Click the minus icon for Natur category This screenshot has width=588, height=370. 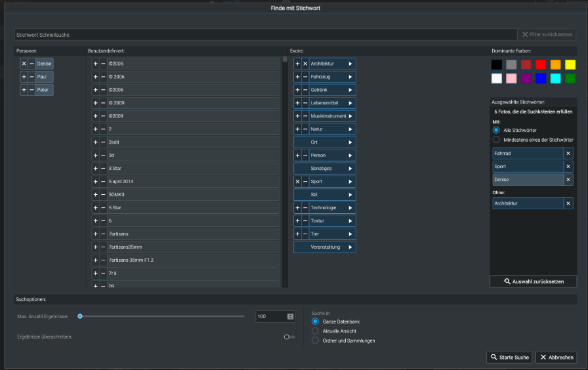tap(305, 129)
